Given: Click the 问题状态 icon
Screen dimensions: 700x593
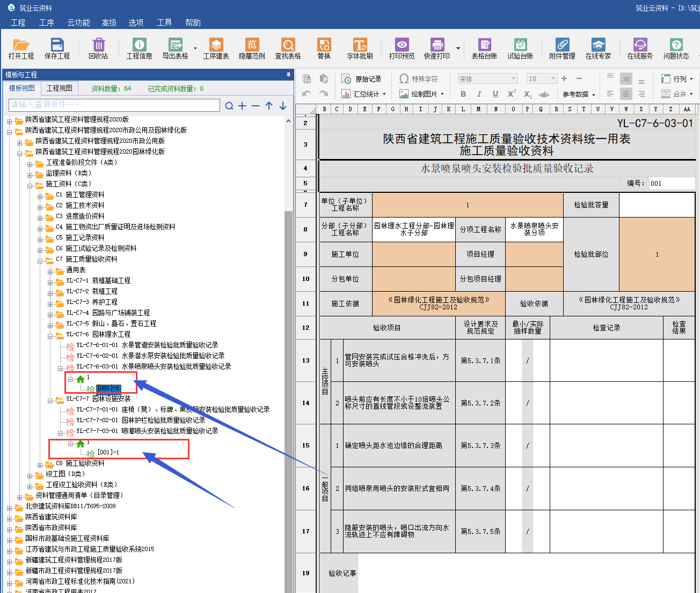Looking at the screenshot, I should coord(676,48).
